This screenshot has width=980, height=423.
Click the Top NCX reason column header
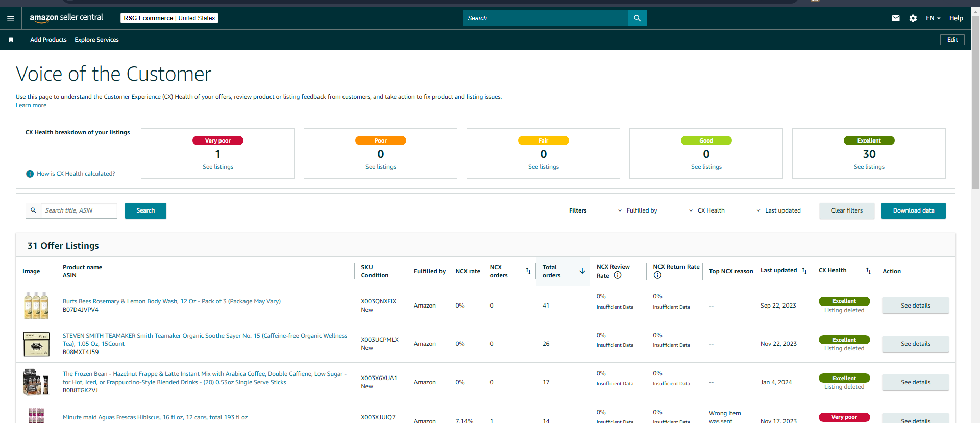tap(731, 271)
